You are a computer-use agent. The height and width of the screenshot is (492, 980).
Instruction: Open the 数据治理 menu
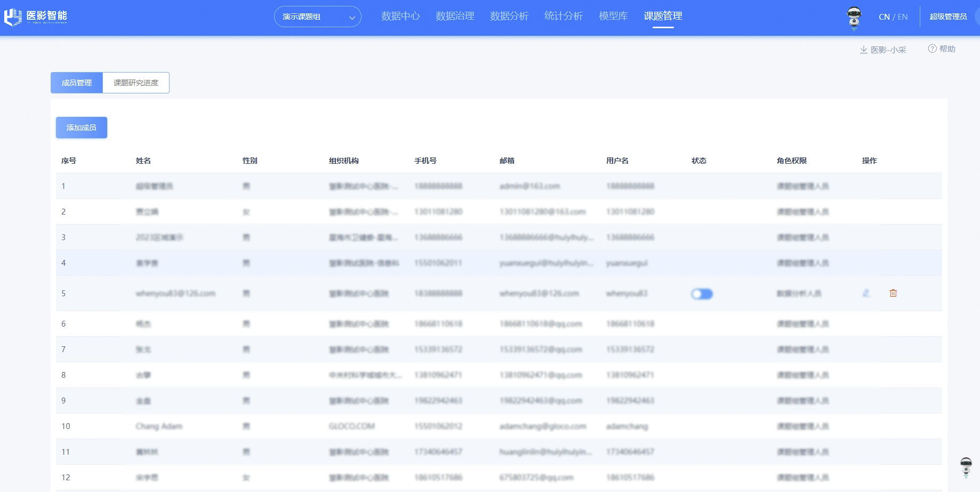455,16
